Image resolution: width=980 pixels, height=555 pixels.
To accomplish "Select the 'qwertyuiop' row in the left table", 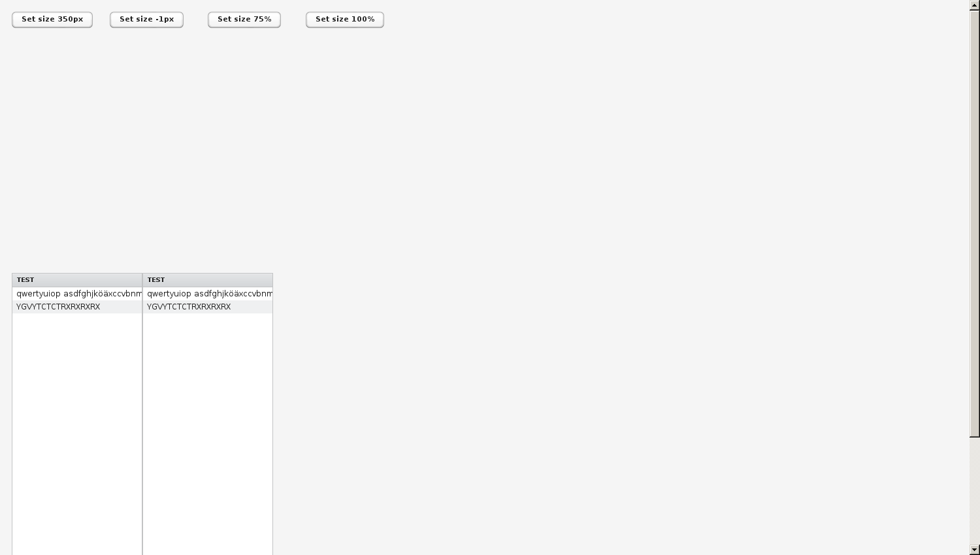I will [x=77, y=294].
